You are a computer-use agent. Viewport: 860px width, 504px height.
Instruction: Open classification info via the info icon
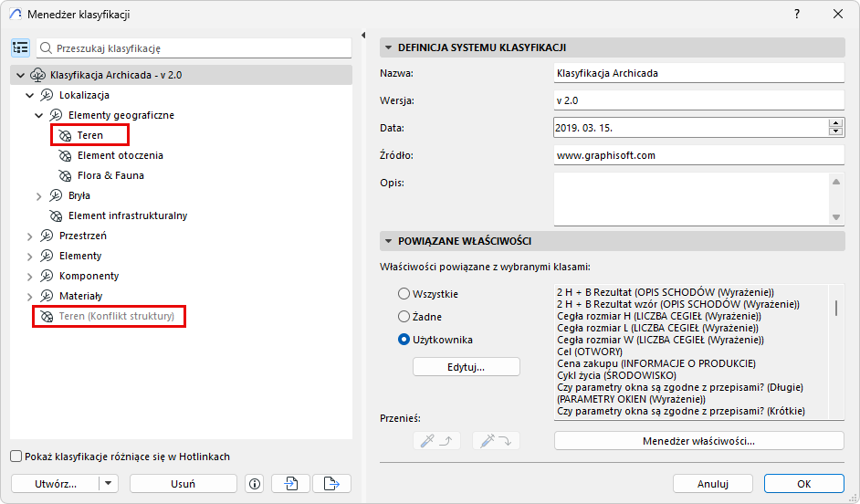pos(255,484)
